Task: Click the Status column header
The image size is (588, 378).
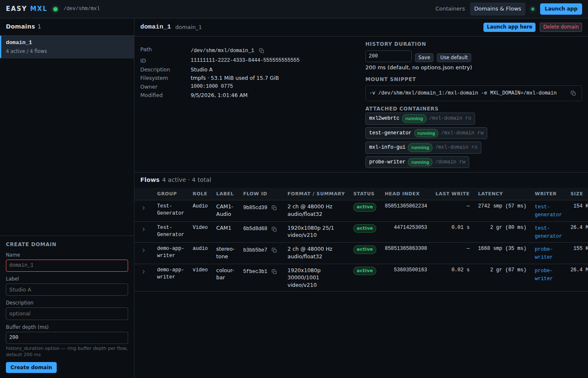Action: point(364,194)
